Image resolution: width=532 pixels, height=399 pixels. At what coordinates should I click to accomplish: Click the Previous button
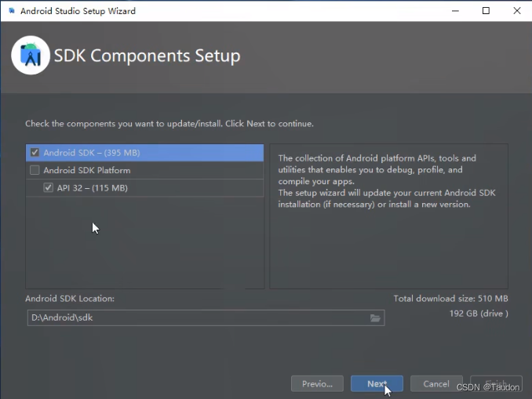coord(317,384)
